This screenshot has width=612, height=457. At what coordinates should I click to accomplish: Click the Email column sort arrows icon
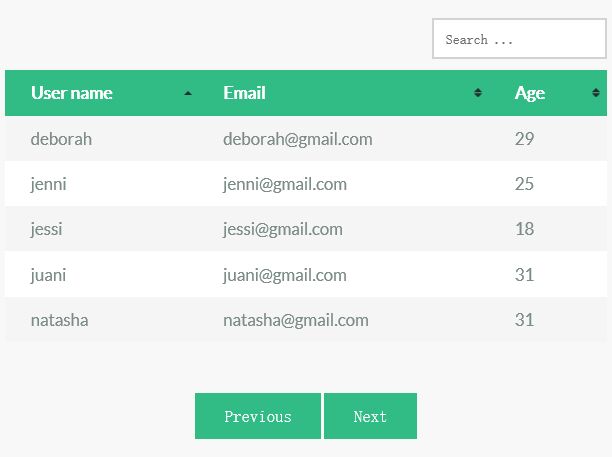[x=478, y=93]
